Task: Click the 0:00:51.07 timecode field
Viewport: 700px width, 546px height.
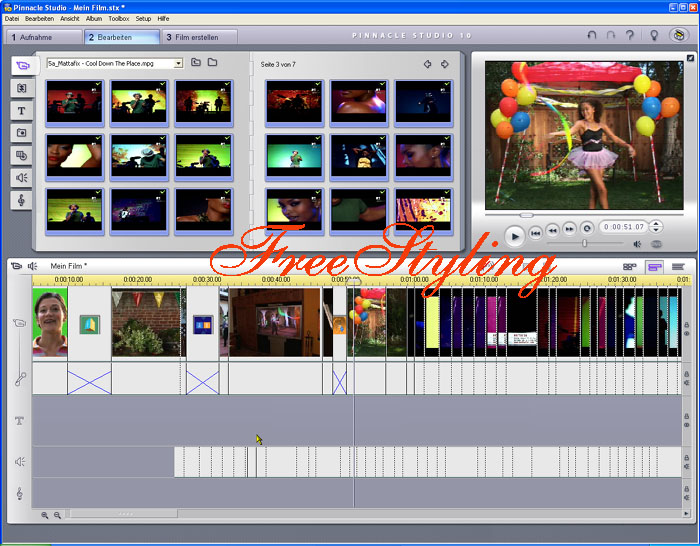Action: point(624,227)
